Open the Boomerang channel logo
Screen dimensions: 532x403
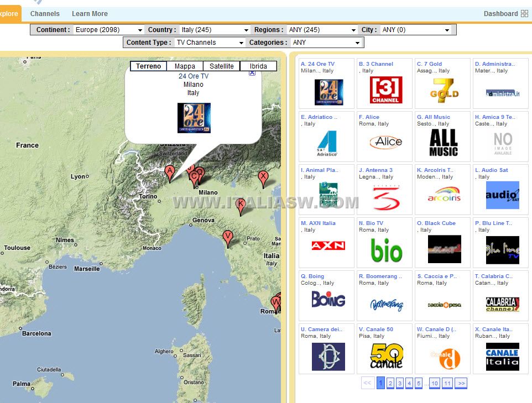point(387,305)
